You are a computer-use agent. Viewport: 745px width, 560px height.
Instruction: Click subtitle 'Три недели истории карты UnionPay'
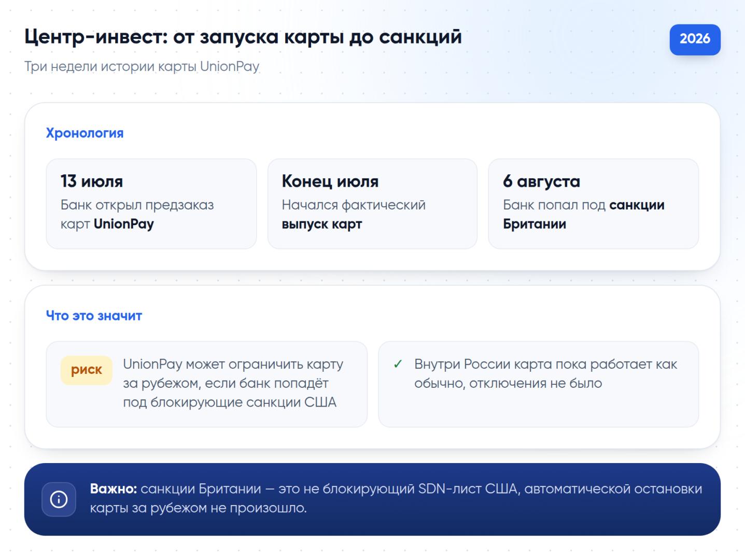tap(142, 67)
